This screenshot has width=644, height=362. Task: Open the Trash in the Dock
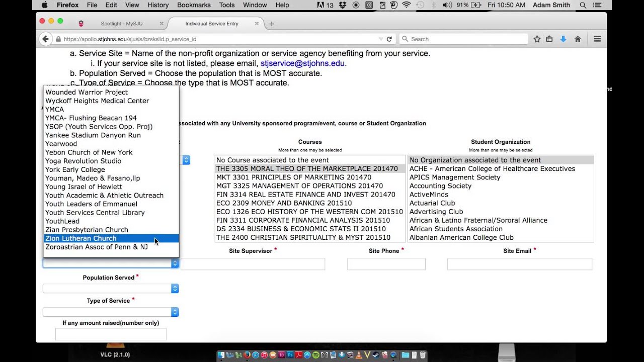[423, 355]
